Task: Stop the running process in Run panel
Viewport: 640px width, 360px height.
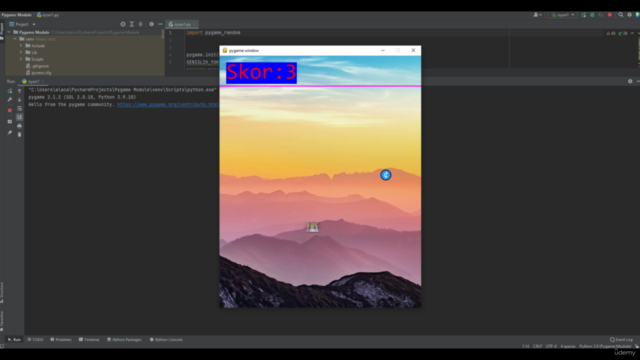Action: pyautogui.click(x=10, y=110)
